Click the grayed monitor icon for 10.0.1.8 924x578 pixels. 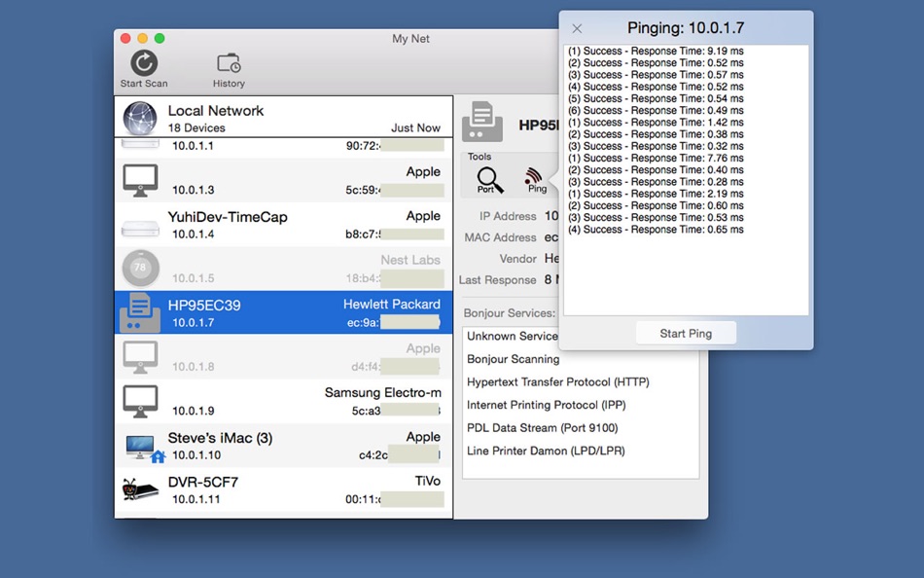[x=140, y=357]
